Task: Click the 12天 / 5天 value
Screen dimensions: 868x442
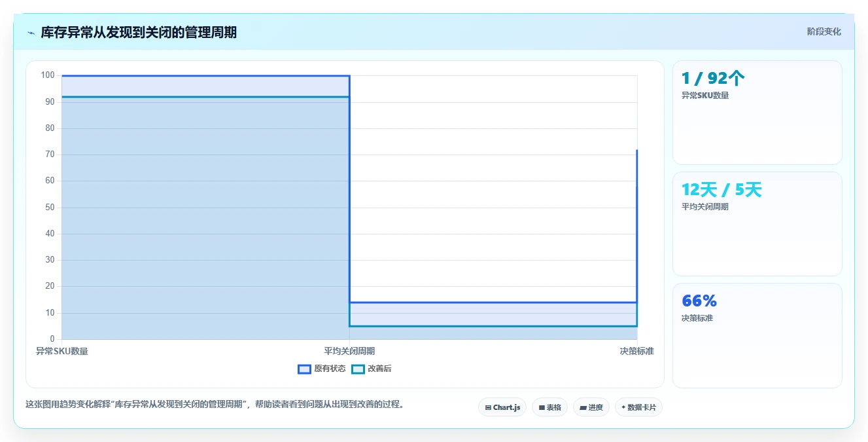Action: click(721, 190)
